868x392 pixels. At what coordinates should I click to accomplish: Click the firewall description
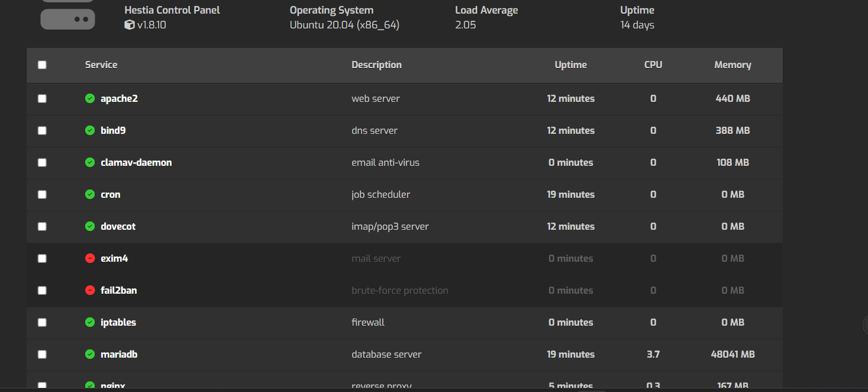[368, 322]
